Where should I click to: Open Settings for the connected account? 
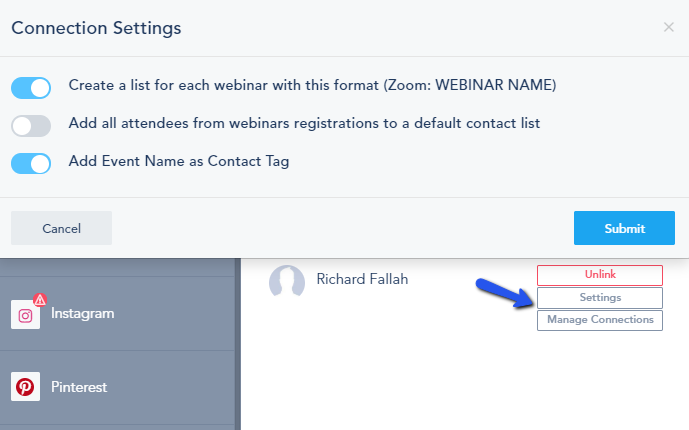(599, 298)
